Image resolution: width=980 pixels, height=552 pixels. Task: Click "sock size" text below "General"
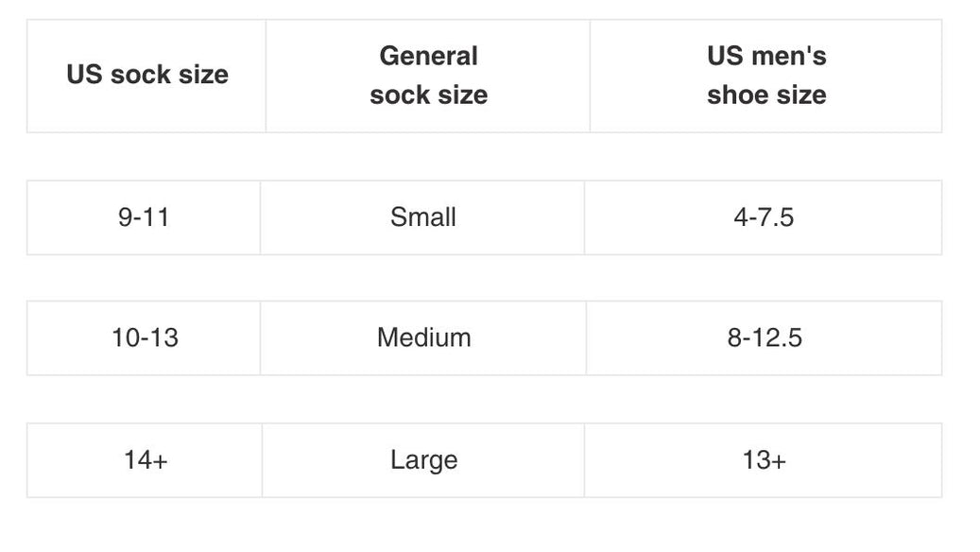[428, 95]
